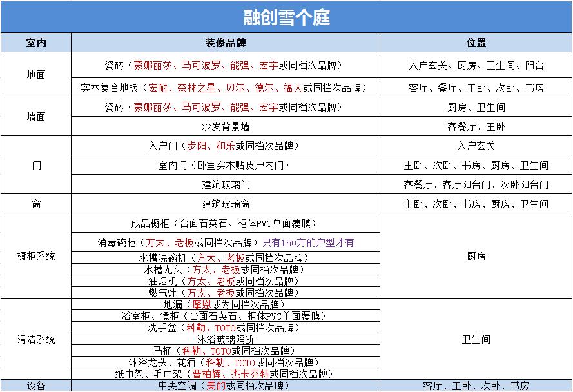Select the 设备 row label
This screenshot has height=392, width=573.
click(35, 385)
